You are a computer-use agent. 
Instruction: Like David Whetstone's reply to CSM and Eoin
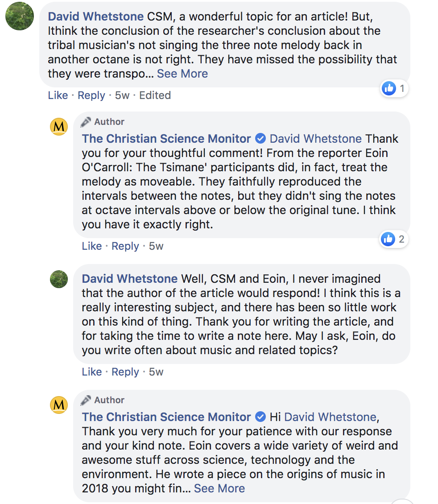pyautogui.click(x=92, y=372)
